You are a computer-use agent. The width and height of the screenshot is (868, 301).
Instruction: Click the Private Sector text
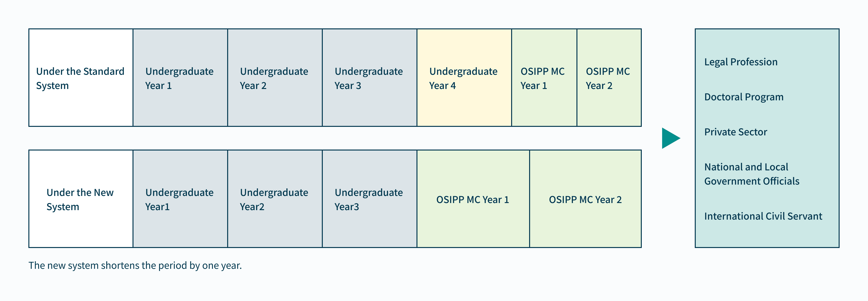[x=735, y=132]
